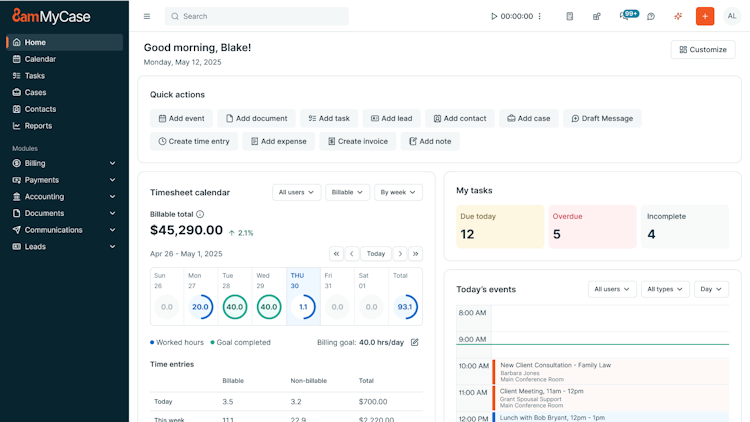Click Add task quick action
The width and height of the screenshot is (750, 422).
point(329,118)
